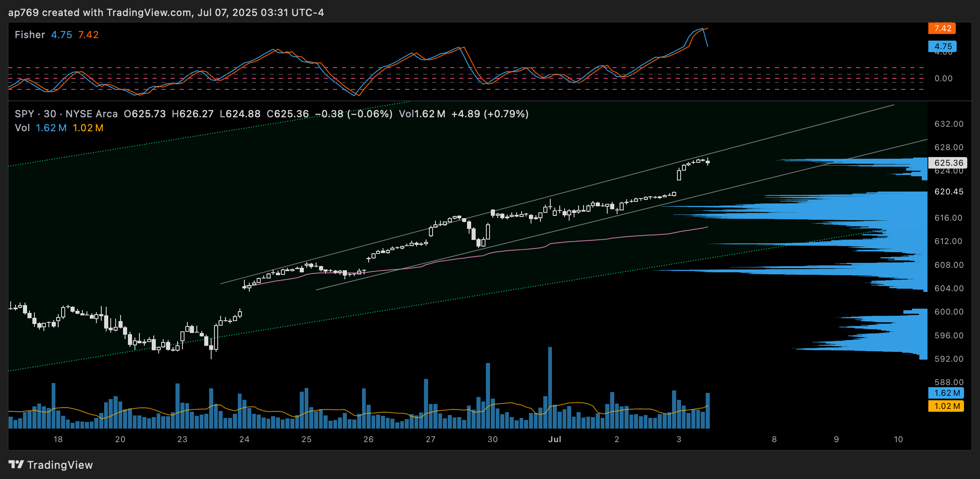Click the 600.00 price axis label
980x479 pixels.
pyautogui.click(x=949, y=312)
